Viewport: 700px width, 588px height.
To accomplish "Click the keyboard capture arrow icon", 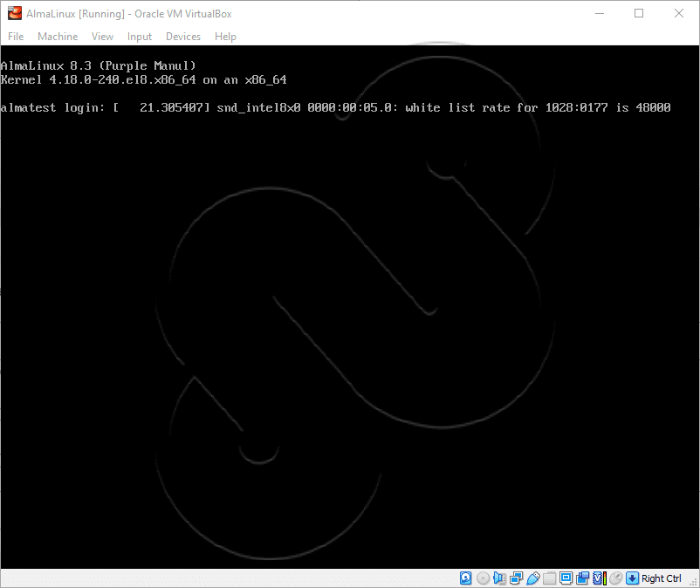I will (x=632, y=578).
